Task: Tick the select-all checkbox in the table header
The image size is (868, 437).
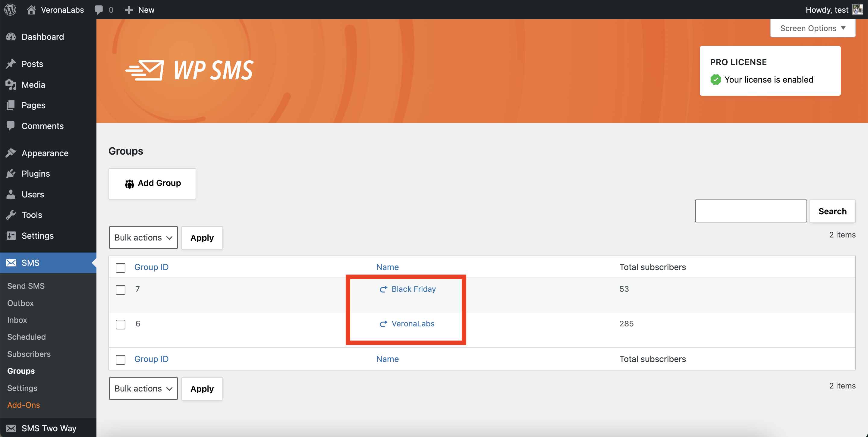Action: click(120, 268)
